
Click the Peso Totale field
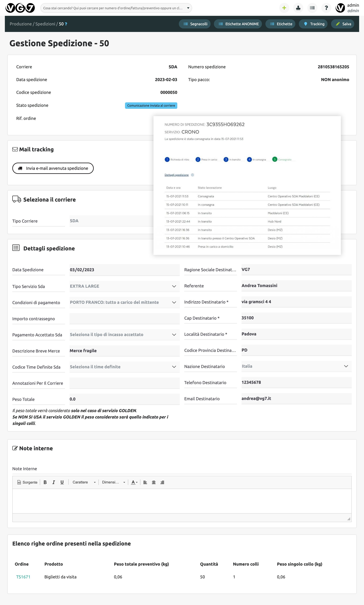[x=125, y=399]
